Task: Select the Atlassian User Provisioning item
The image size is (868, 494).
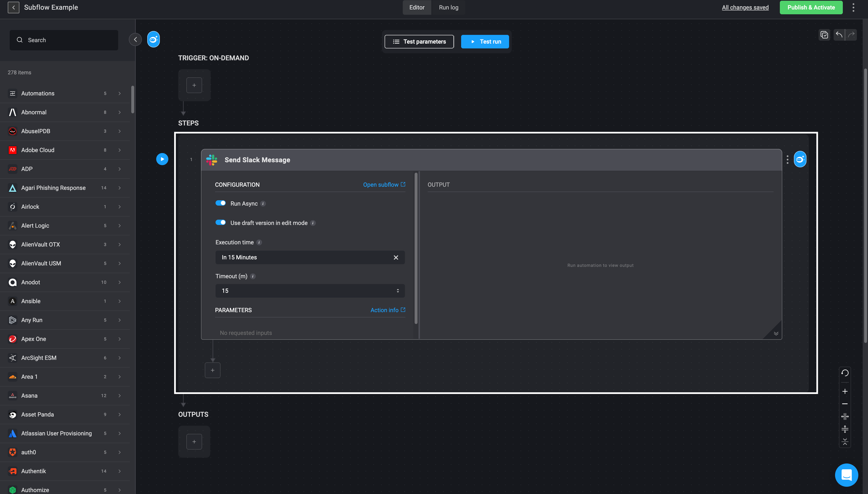Action: click(x=65, y=433)
